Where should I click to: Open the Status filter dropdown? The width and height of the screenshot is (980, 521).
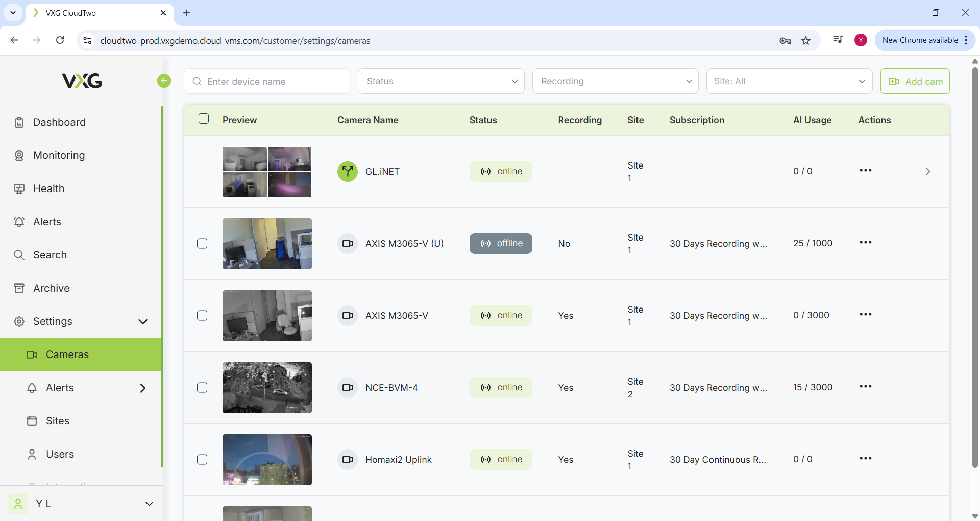click(441, 81)
